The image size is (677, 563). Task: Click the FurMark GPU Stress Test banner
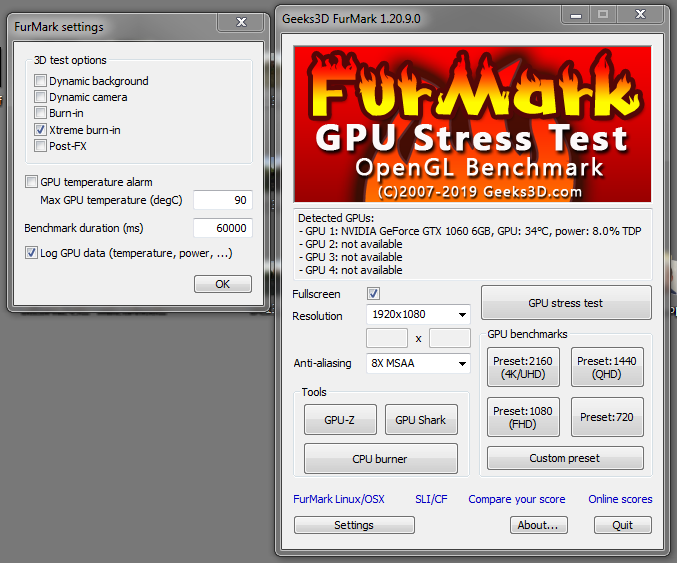coord(472,124)
